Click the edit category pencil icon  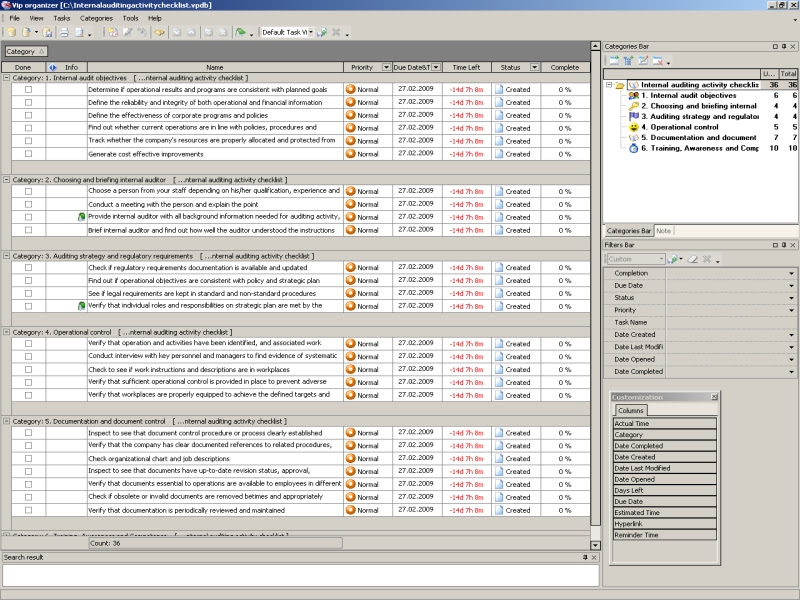(643, 61)
